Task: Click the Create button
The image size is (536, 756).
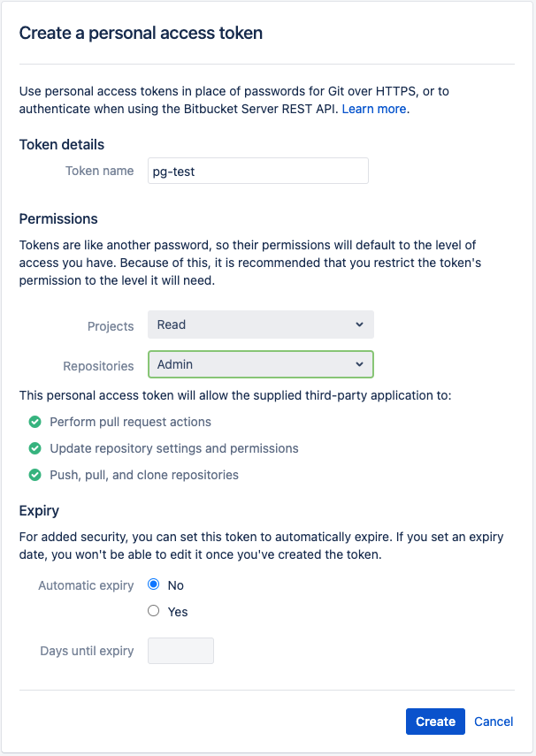Action: click(435, 722)
